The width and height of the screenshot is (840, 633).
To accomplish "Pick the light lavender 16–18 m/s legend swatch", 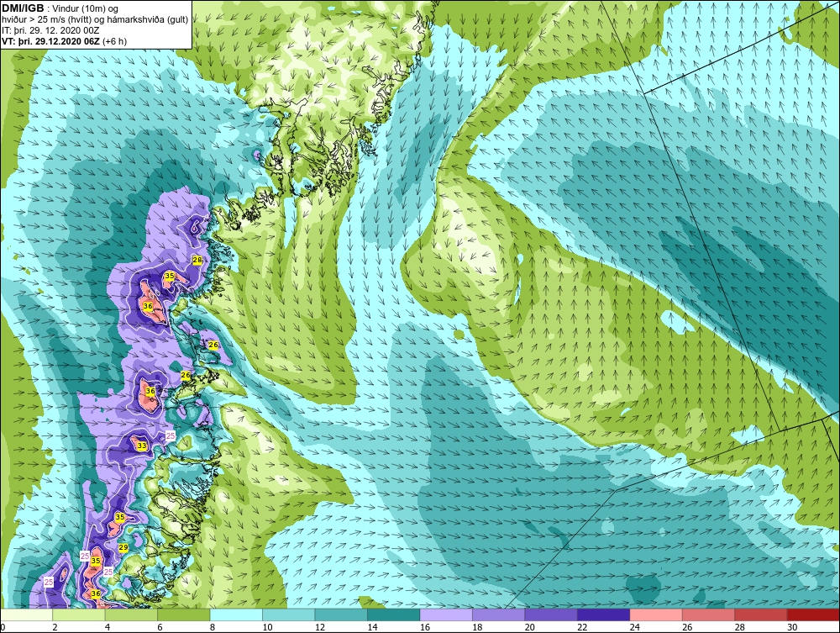I will click(x=446, y=615).
